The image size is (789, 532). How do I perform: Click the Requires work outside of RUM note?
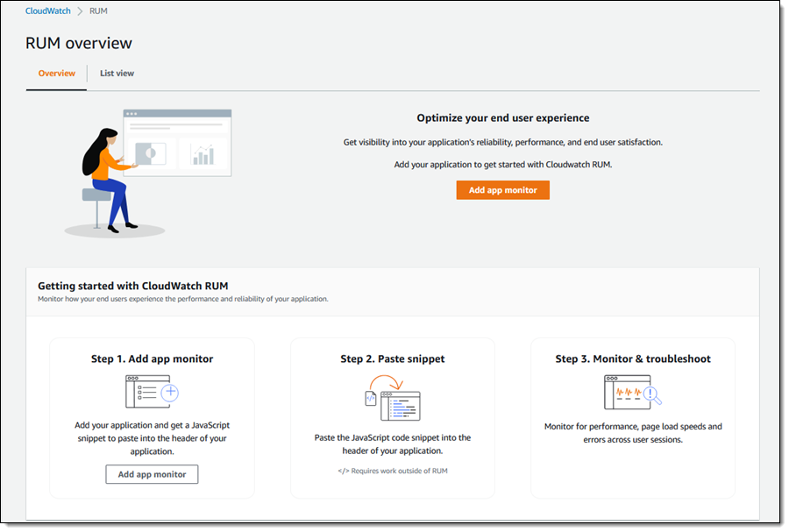(x=393, y=471)
